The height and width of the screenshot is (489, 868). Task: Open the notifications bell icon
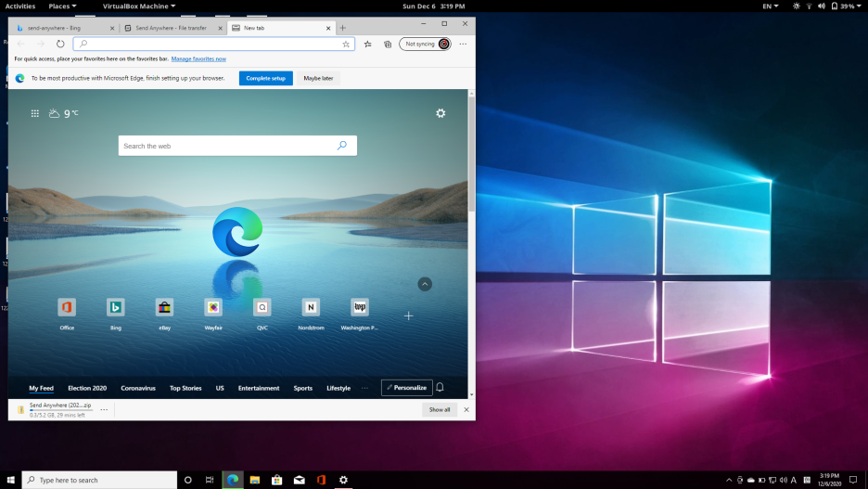pyautogui.click(x=440, y=388)
